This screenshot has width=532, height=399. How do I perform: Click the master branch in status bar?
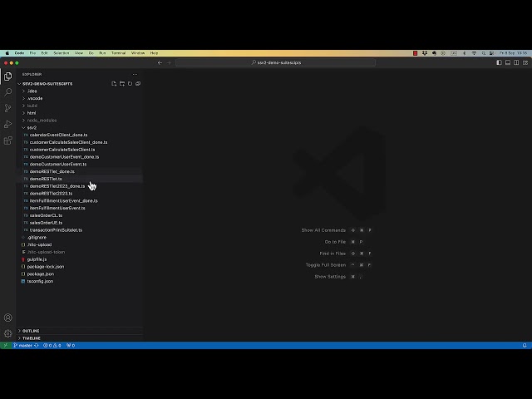click(x=22, y=346)
